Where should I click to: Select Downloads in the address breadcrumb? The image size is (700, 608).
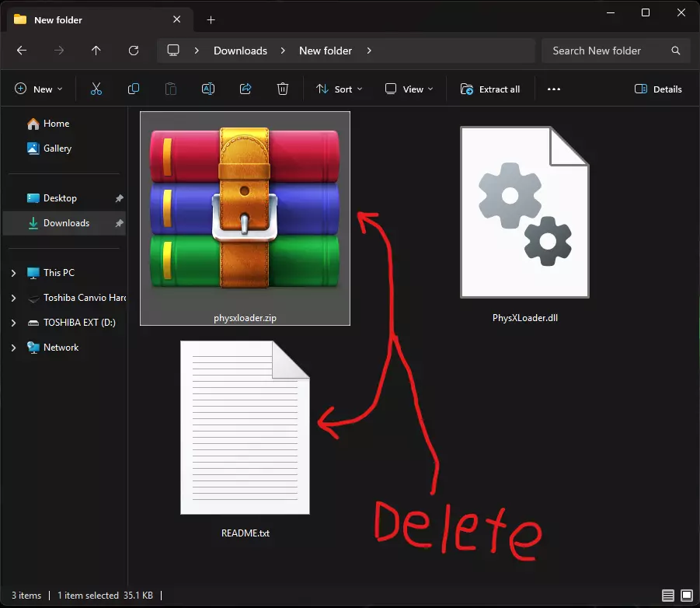pyautogui.click(x=240, y=51)
